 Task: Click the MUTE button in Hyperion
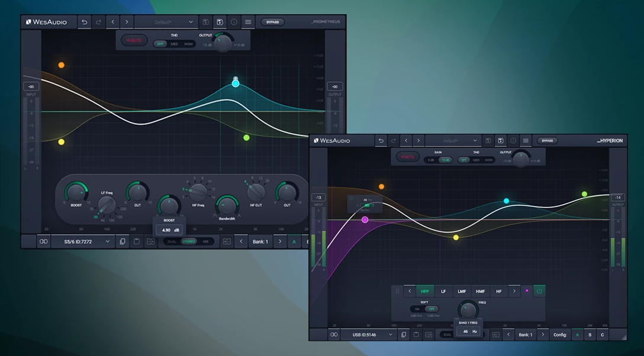pyautogui.click(x=407, y=157)
